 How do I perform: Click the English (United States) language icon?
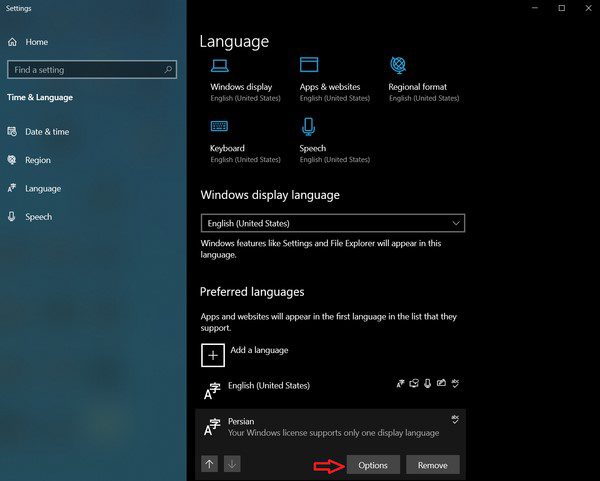(212, 391)
